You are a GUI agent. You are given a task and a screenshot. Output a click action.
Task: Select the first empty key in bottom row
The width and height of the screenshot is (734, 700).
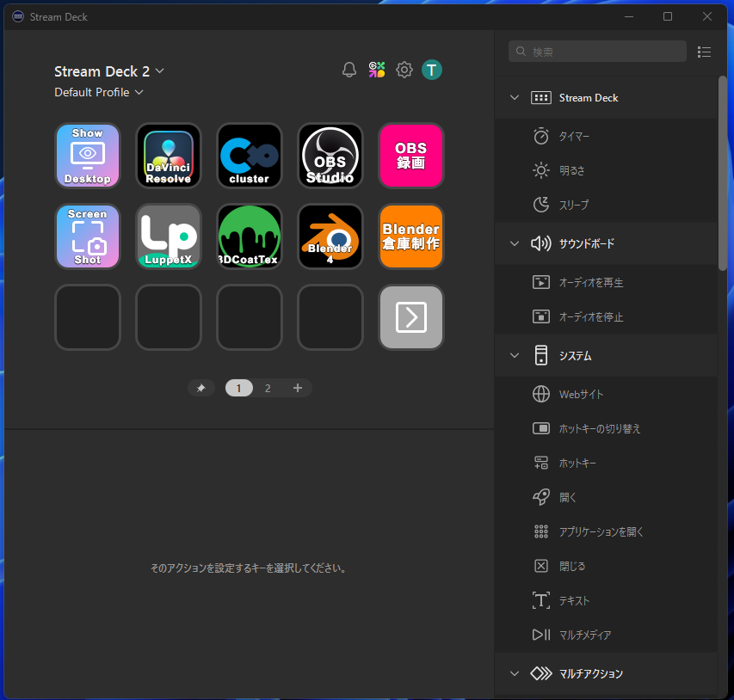click(88, 317)
